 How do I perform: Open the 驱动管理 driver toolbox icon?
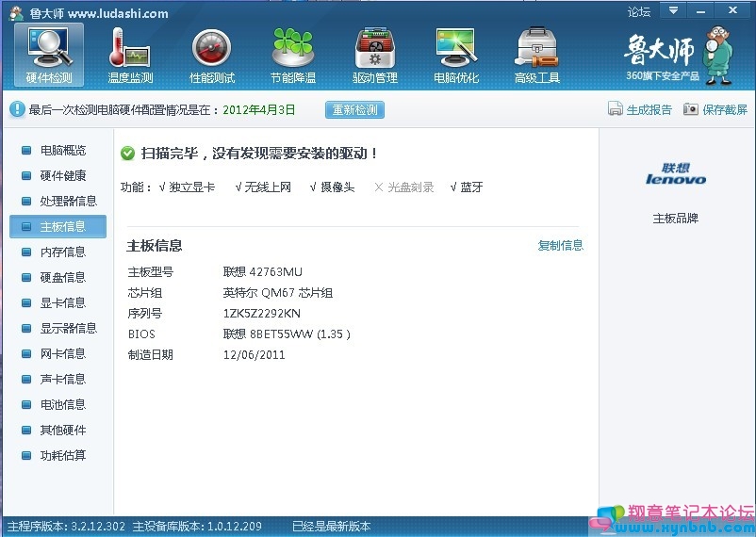point(374,55)
